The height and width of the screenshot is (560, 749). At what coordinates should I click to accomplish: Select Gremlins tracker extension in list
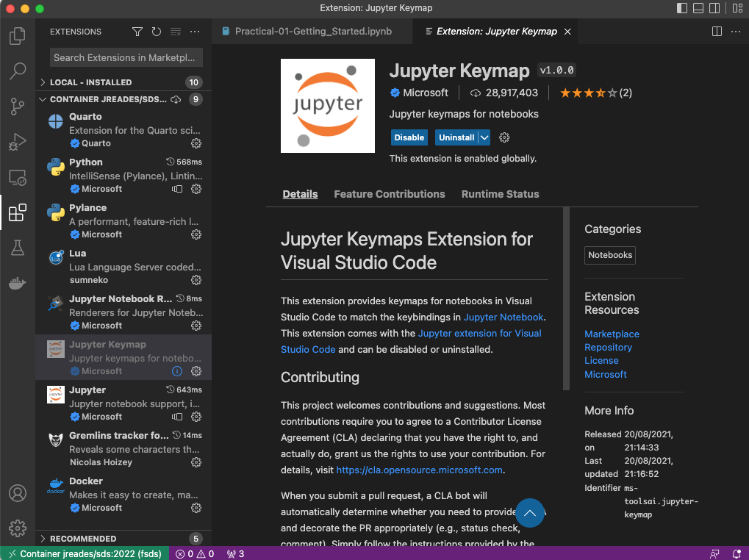(123, 448)
